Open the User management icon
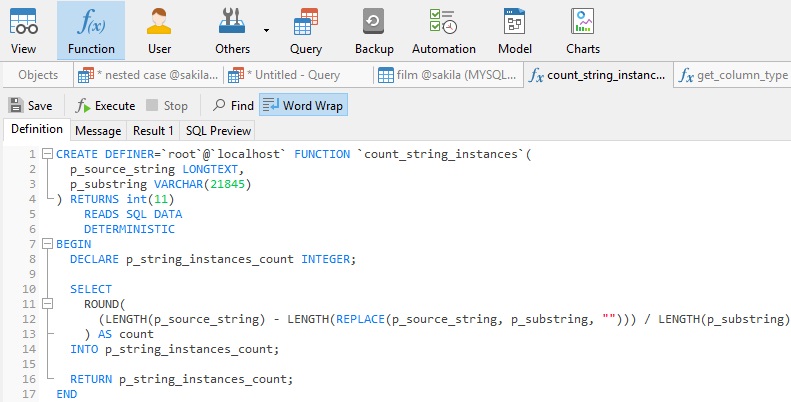This screenshot has height=402, width=791. coord(159,31)
